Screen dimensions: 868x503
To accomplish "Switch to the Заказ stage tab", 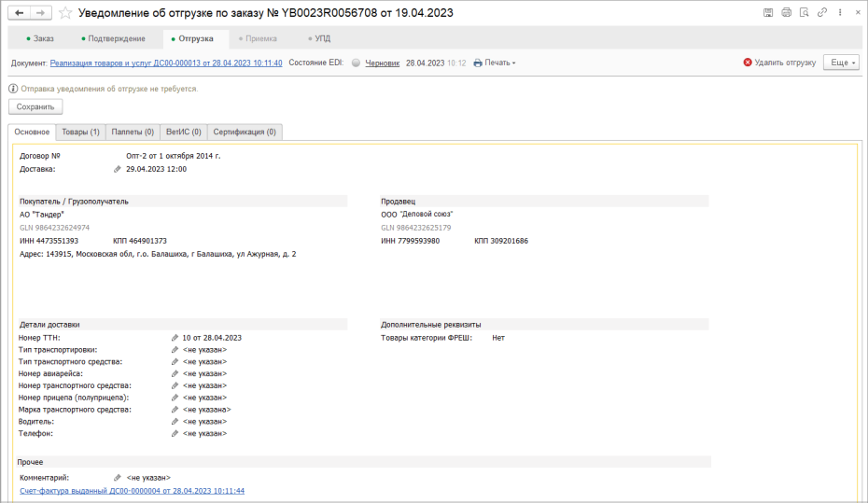I will coord(40,39).
